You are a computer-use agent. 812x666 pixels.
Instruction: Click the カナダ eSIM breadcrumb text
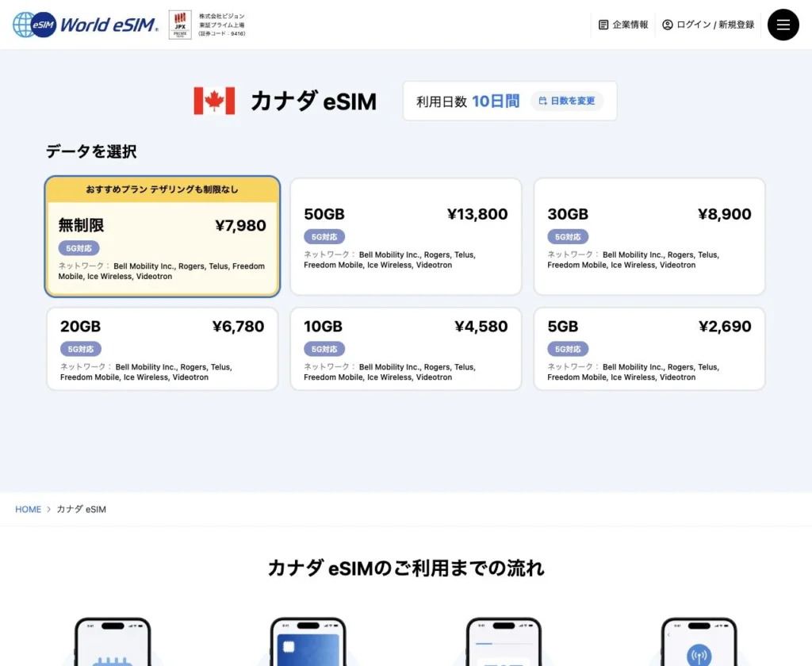82,509
